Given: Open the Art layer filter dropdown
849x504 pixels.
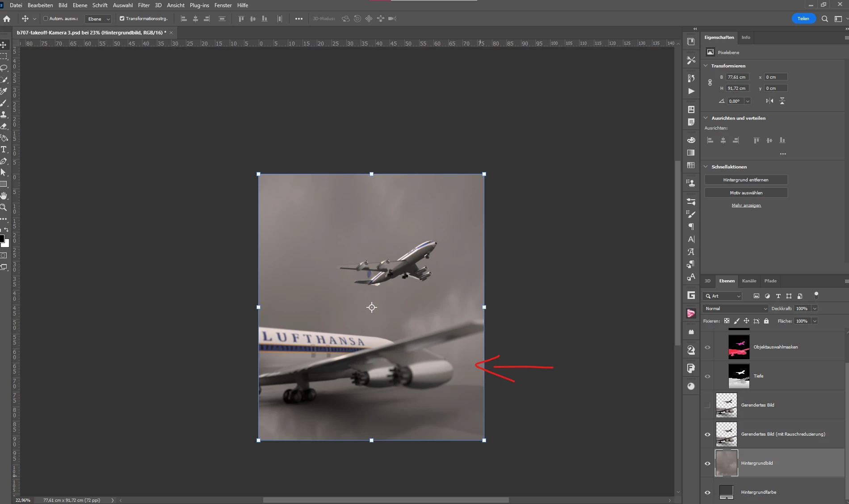Looking at the screenshot, I should (x=723, y=296).
